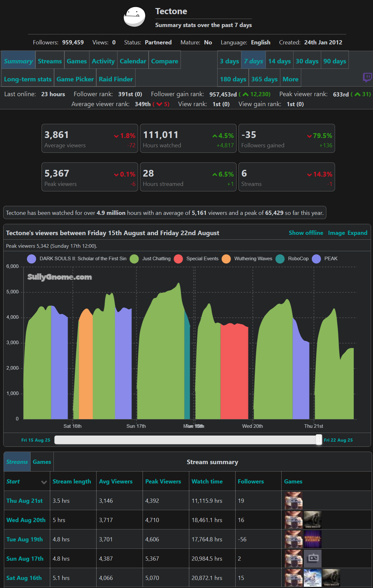Hide Wuthering Waves series via legend
Screen dimensions: 373x588
[x=226, y=259]
